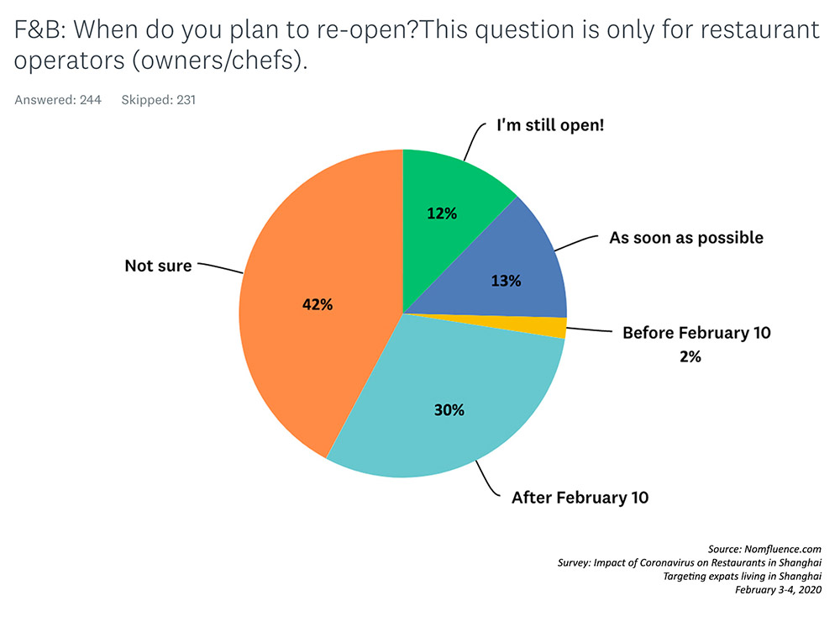This screenshot has width=840, height=622.
Task: Click the 12% value label
Action: 441,213
